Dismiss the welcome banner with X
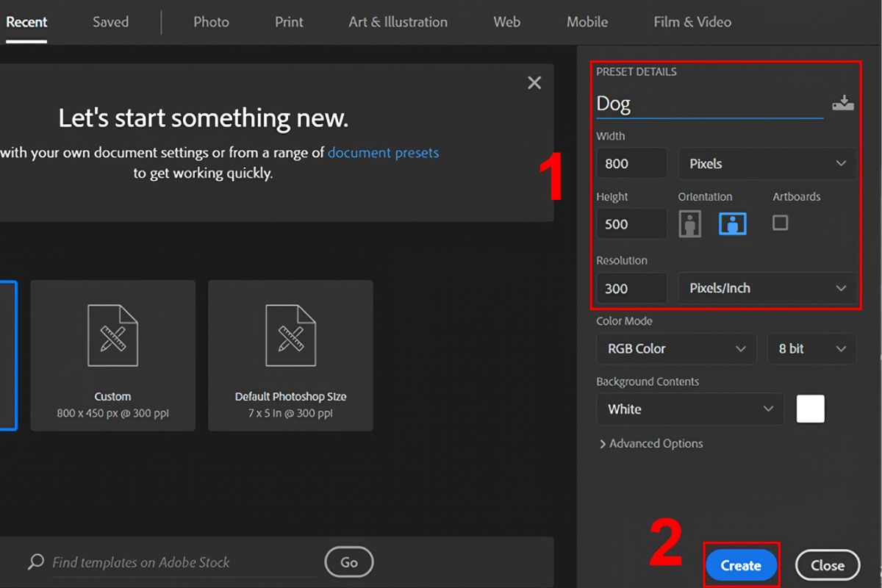882x588 pixels. tap(534, 83)
